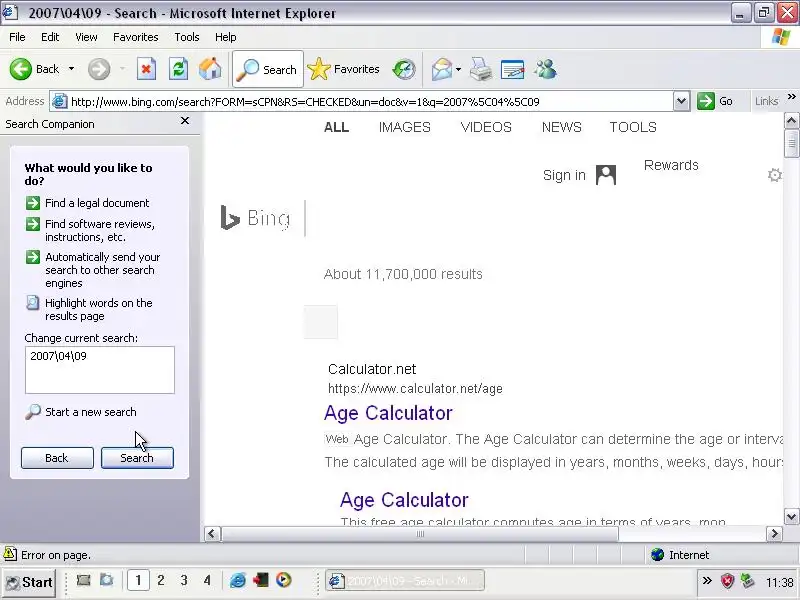The image size is (800, 600).
Task: Switch to Bing VIDEOS tab
Action: click(486, 127)
